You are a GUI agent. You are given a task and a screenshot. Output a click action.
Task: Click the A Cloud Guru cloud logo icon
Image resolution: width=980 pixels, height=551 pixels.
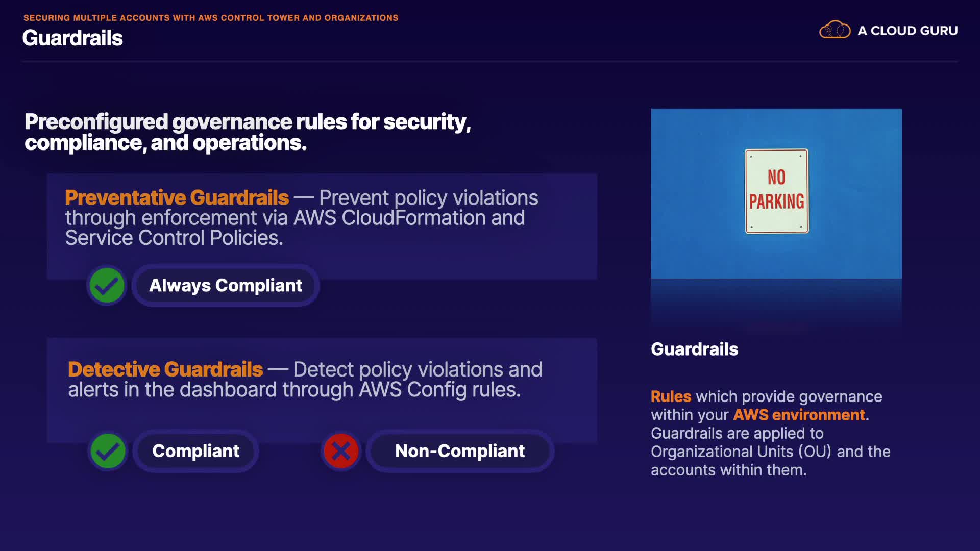coord(835,30)
